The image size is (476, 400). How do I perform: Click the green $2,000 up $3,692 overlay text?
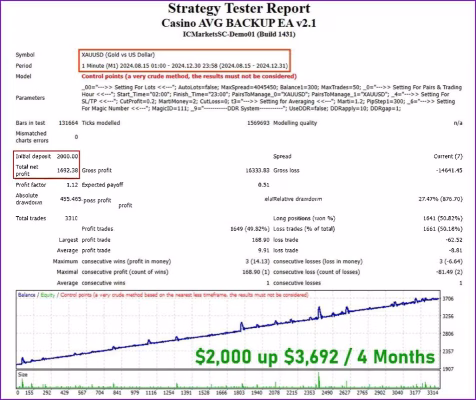click(315, 356)
